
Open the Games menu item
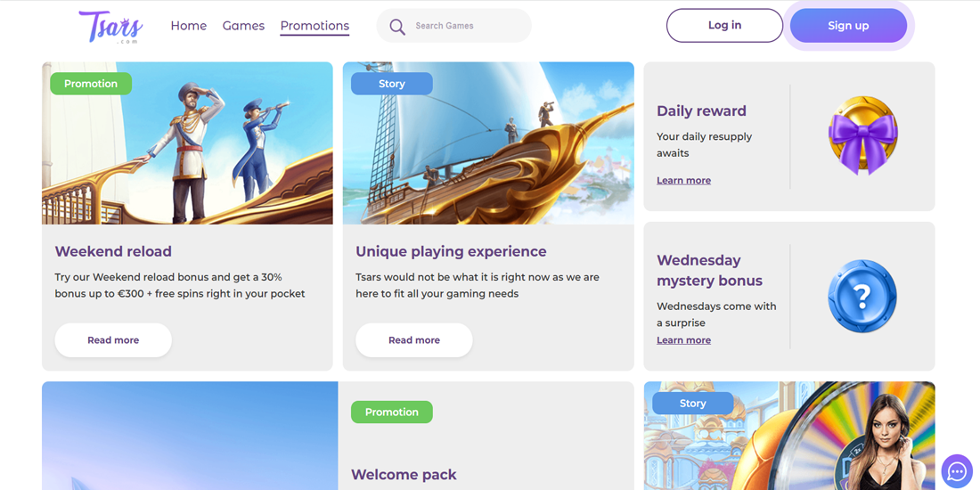click(x=243, y=26)
